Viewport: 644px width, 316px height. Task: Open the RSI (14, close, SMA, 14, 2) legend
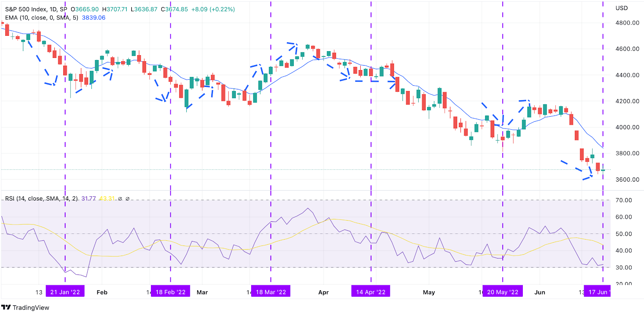[x=41, y=198]
